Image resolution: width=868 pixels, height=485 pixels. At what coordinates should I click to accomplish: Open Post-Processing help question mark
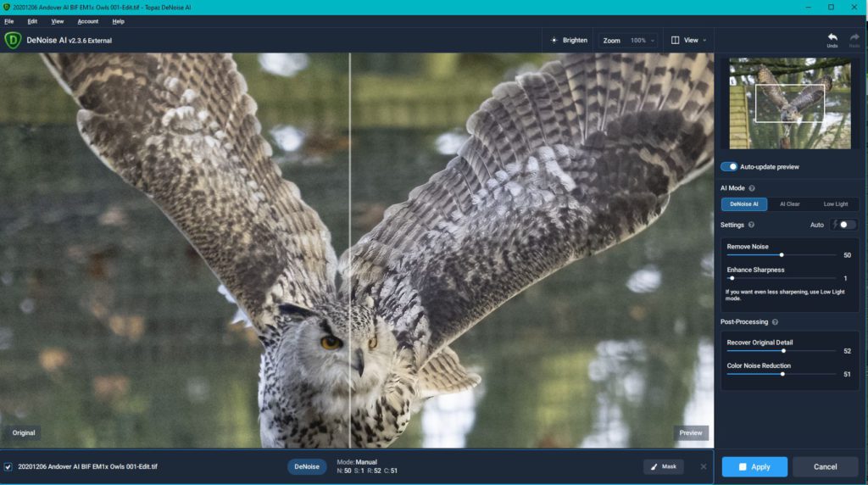tap(775, 321)
